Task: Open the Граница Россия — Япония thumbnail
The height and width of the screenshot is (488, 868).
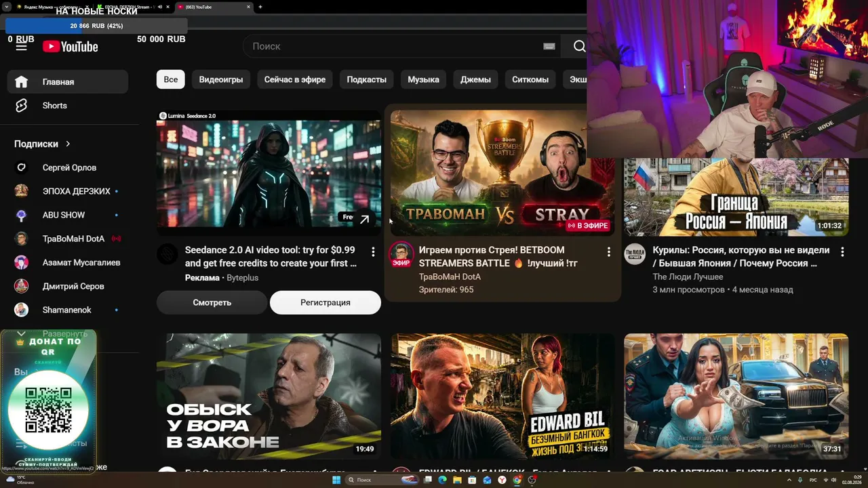Action: point(736,197)
